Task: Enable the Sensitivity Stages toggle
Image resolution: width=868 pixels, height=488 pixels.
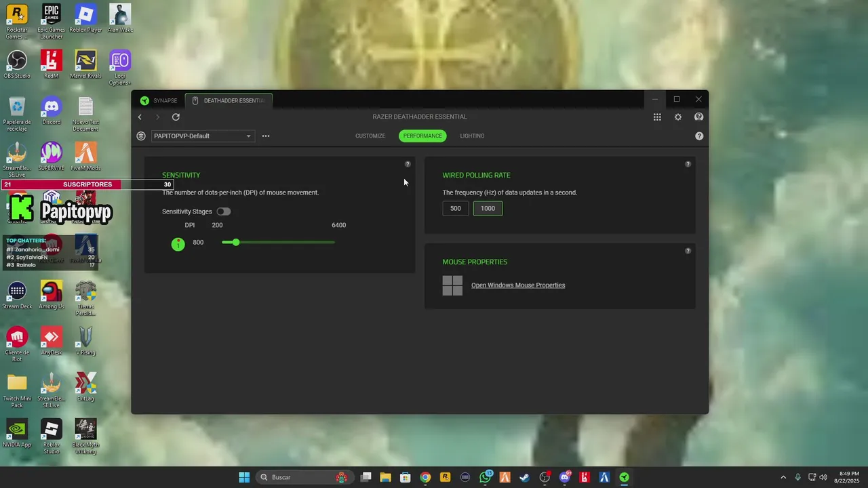Action: coord(224,211)
